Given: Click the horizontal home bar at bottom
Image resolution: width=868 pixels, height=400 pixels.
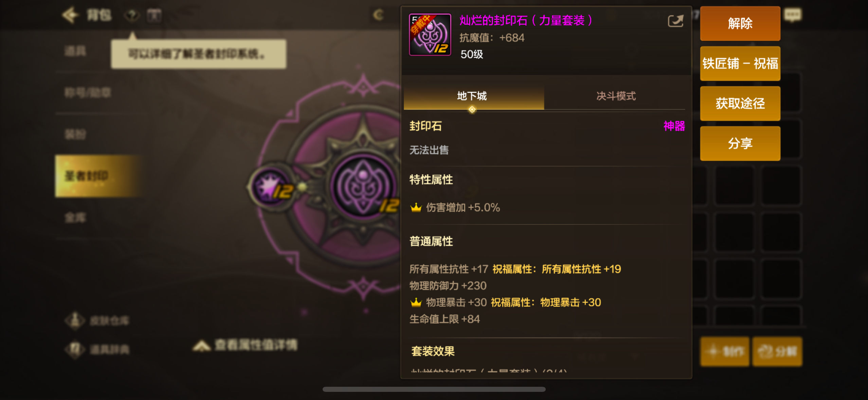Looking at the screenshot, I should pos(434,389).
